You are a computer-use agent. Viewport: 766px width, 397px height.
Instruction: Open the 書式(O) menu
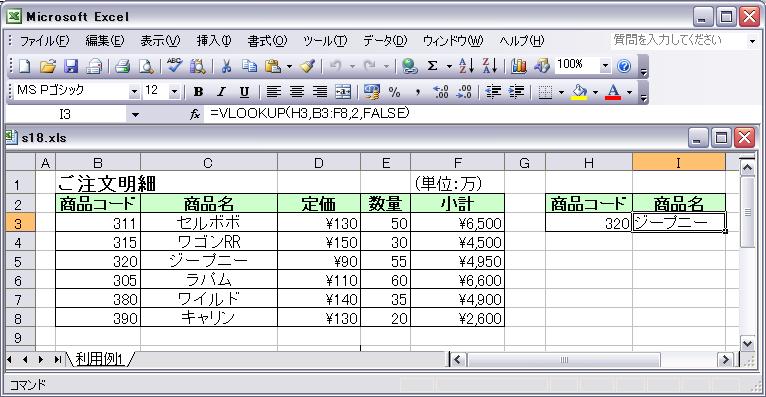[267, 41]
